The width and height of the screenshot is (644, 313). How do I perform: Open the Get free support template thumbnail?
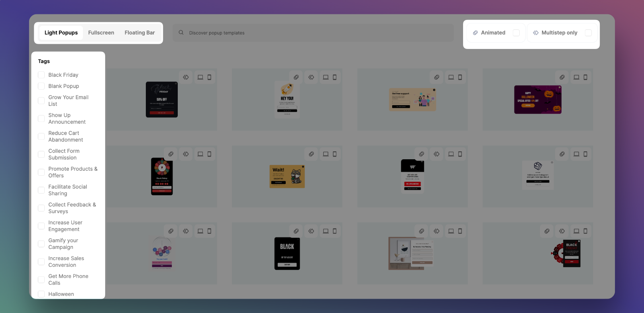coord(412,100)
